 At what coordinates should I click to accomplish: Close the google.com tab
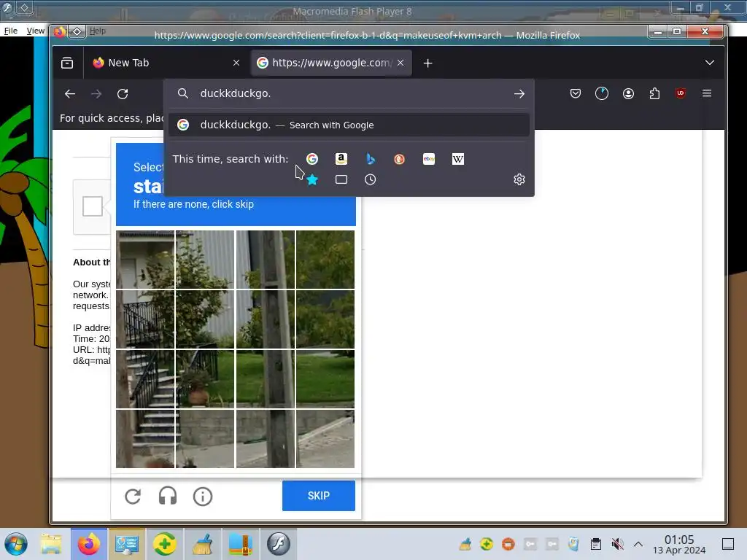[400, 63]
